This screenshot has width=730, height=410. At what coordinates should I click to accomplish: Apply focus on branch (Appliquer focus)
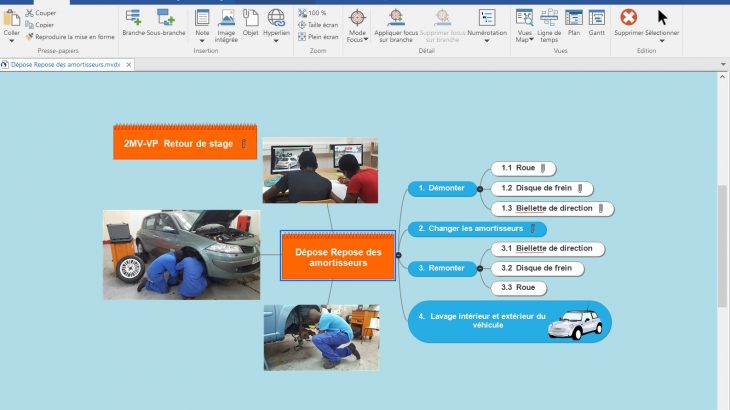[x=396, y=18]
